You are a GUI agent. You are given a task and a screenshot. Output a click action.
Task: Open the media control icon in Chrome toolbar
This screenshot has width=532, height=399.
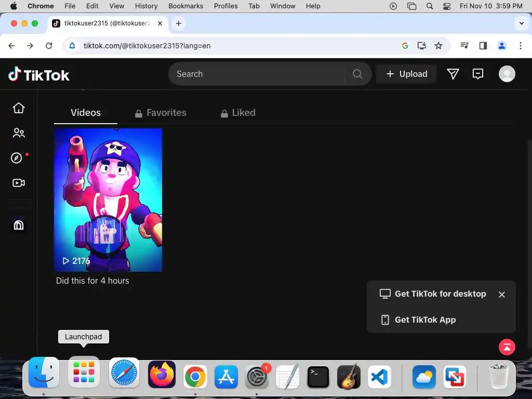click(x=464, y=46)
